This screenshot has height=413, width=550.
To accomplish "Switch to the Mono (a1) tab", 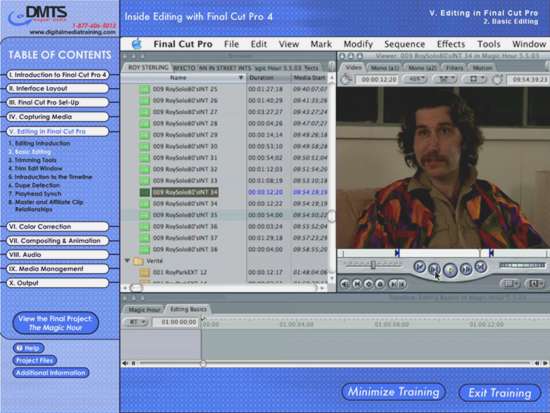I will tap(384, 67).
